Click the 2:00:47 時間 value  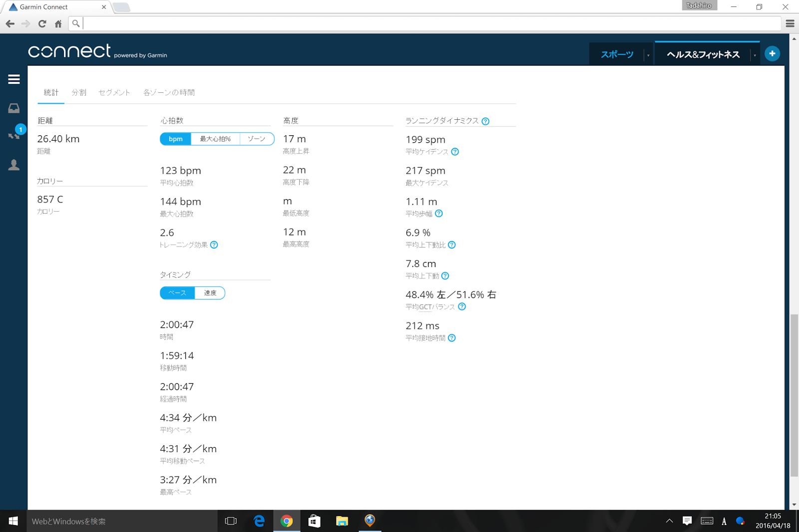click(x=177, y=324)
